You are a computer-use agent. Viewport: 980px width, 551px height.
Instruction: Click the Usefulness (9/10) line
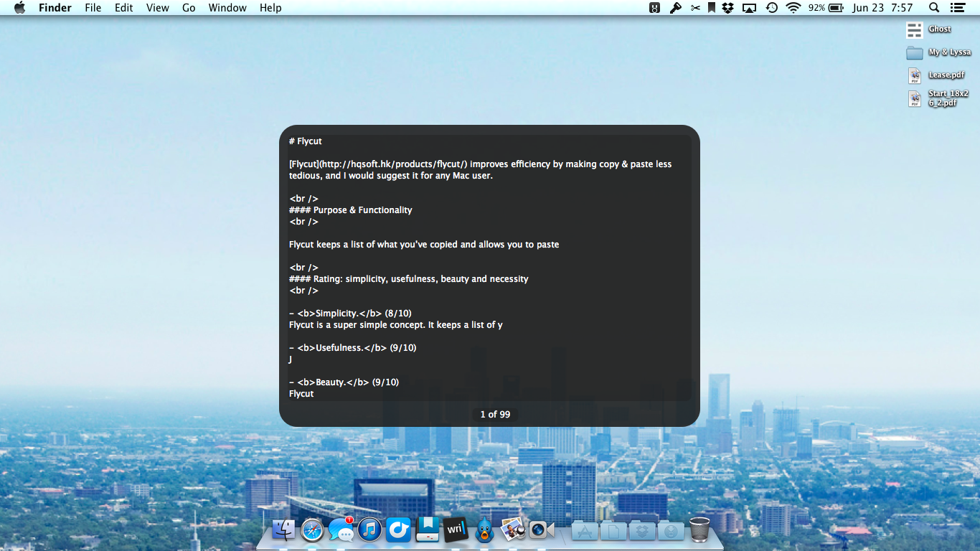point(352,348)
